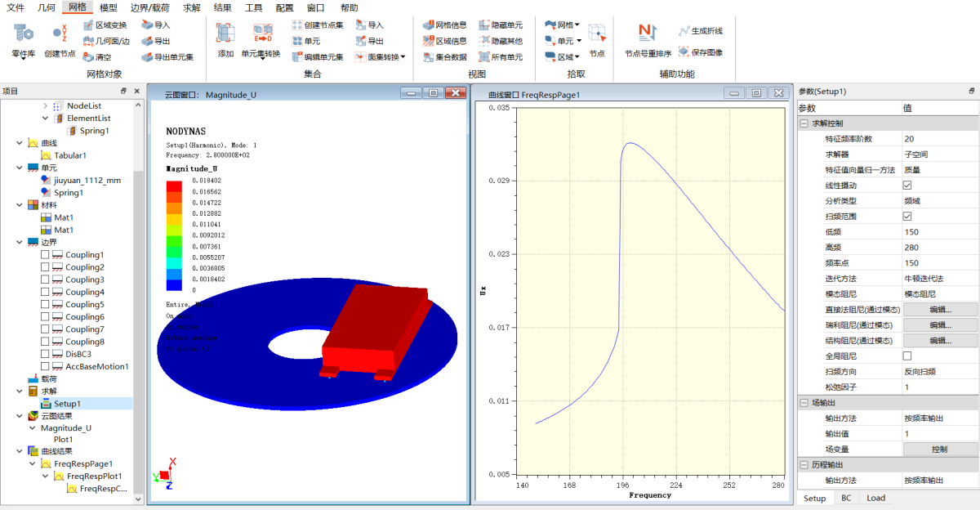Toggle the Coupling2 checkbox
Screen dimensions: 980x510
coord(46,267)
